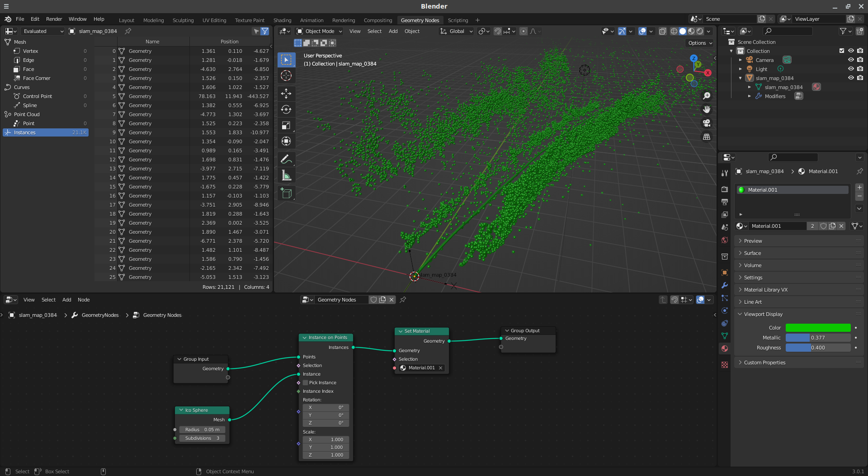Open the Options button in viewport
This screenshot has width=868, height=476.
tap(700, 43)
